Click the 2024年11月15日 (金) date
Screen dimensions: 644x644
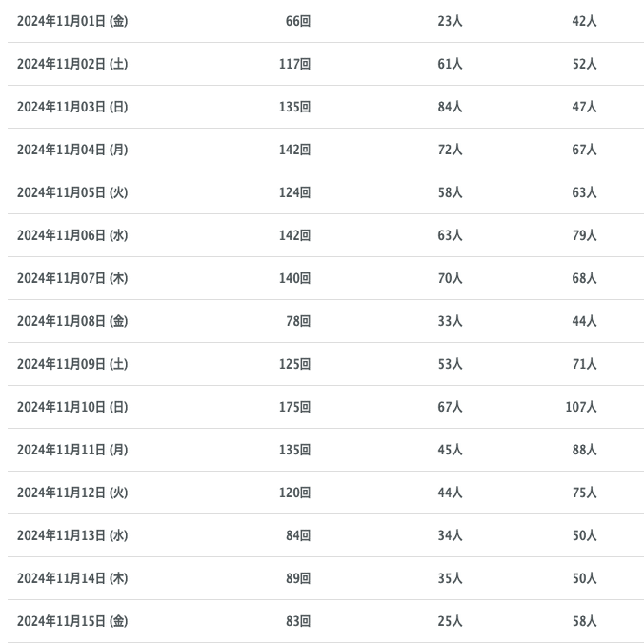[x=72, y=621]
